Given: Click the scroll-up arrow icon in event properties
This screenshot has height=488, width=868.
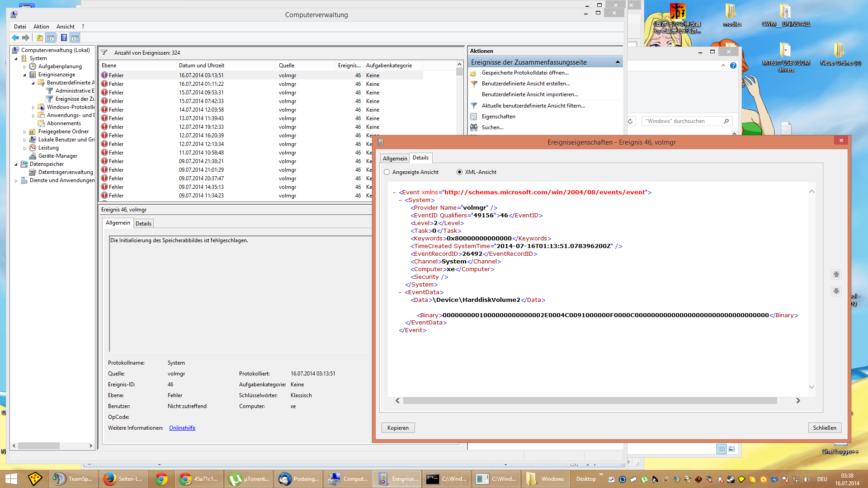Looking at the screenshot, I should [836, 274].
